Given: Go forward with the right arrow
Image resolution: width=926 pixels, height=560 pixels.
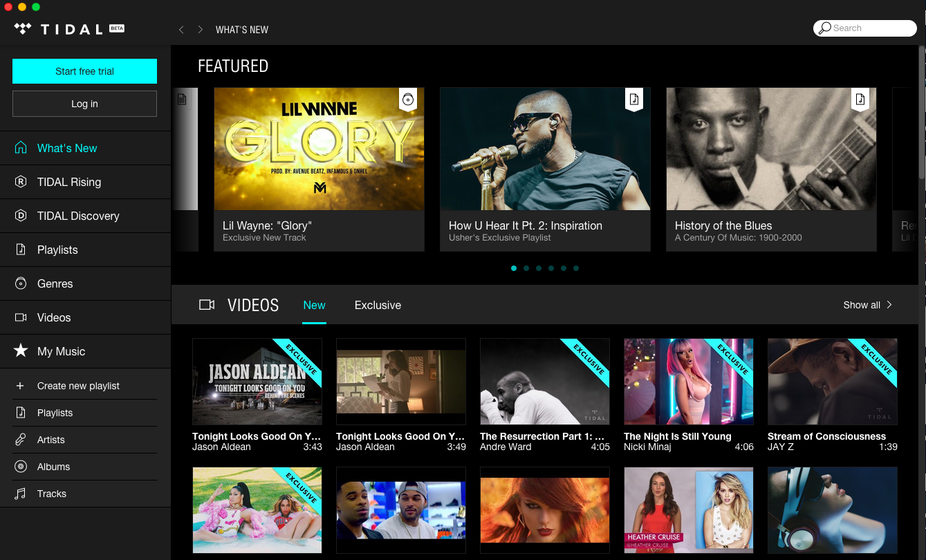Looking at the screenshot, I should (201, 30).
